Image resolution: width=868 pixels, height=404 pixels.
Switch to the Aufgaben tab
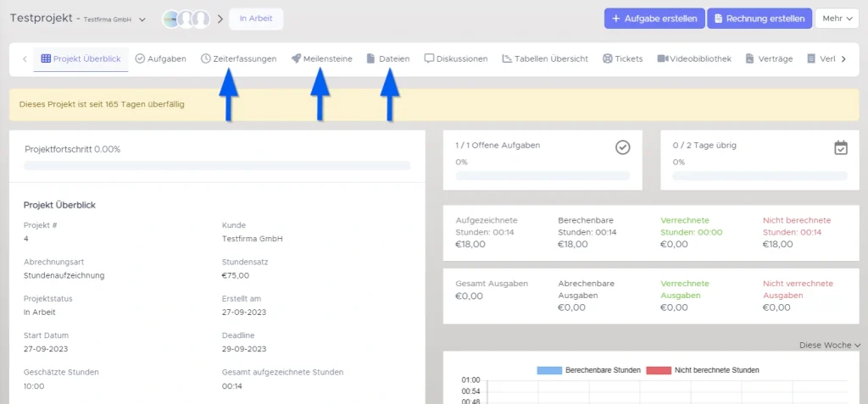coord(160,59)
